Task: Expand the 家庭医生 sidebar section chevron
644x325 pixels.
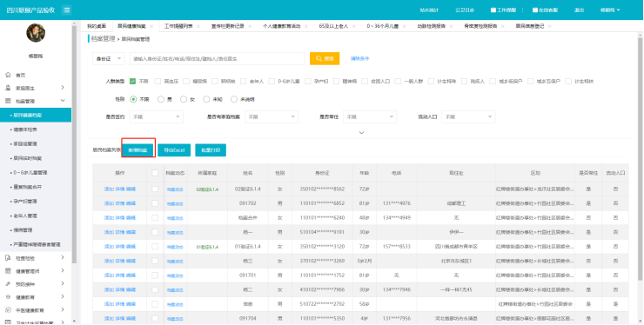Action: (x=63, y=88)
